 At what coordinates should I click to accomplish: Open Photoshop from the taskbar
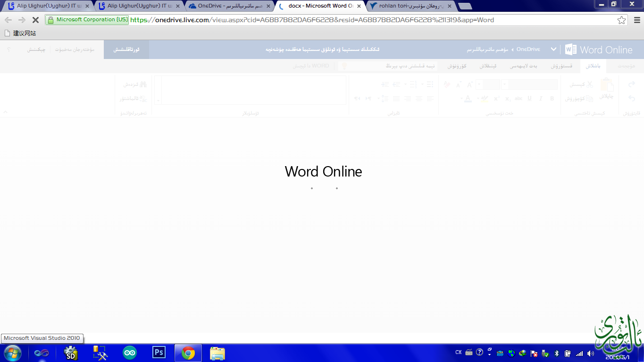[x=159, y=353]
